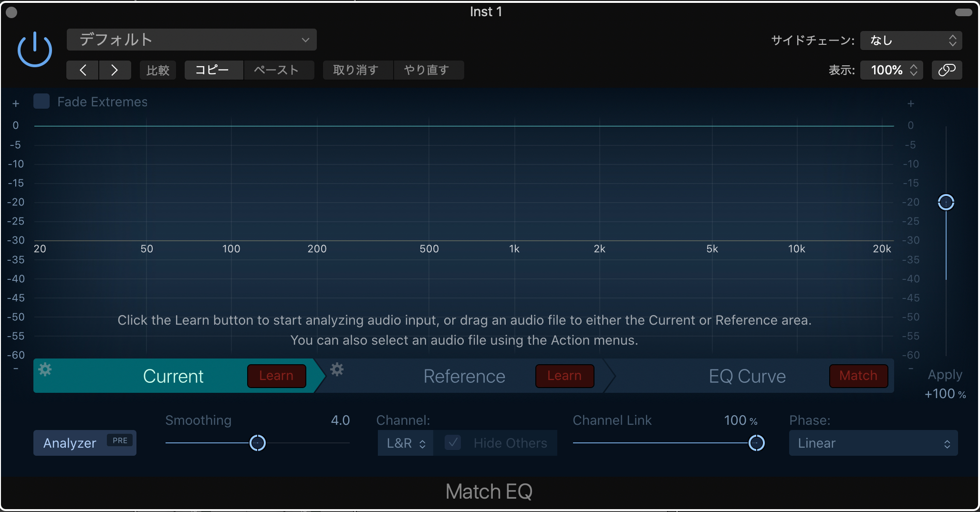Click the 取り消す undo button

pos(357,70)
